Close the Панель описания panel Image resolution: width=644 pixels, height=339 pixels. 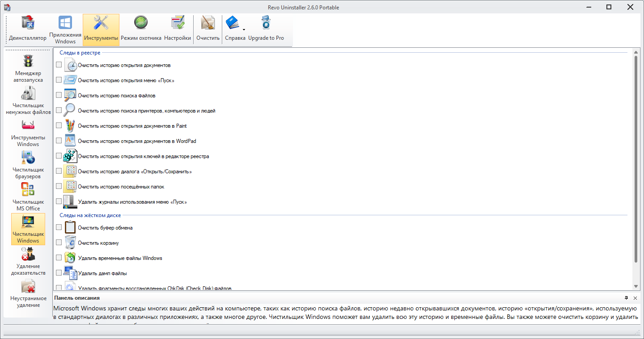(635, 298)
